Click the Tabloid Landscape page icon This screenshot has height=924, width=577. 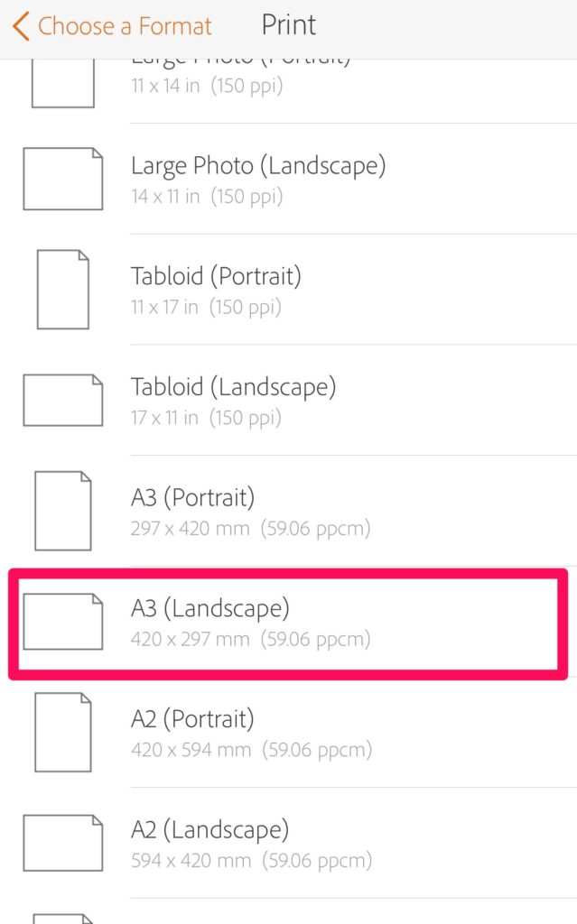point(63,400)
